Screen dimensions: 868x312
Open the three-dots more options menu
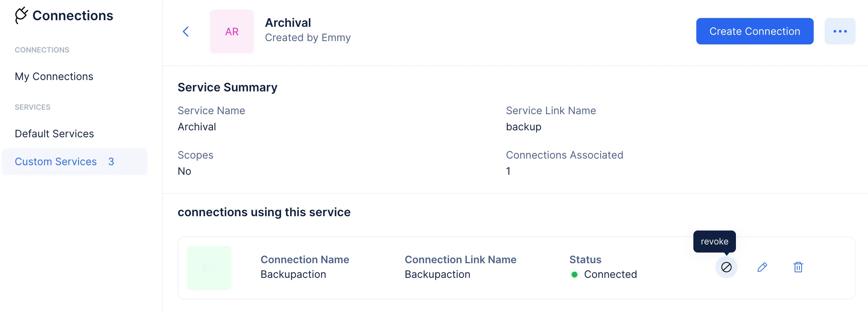pyautogui.click(x=840, y=31)
